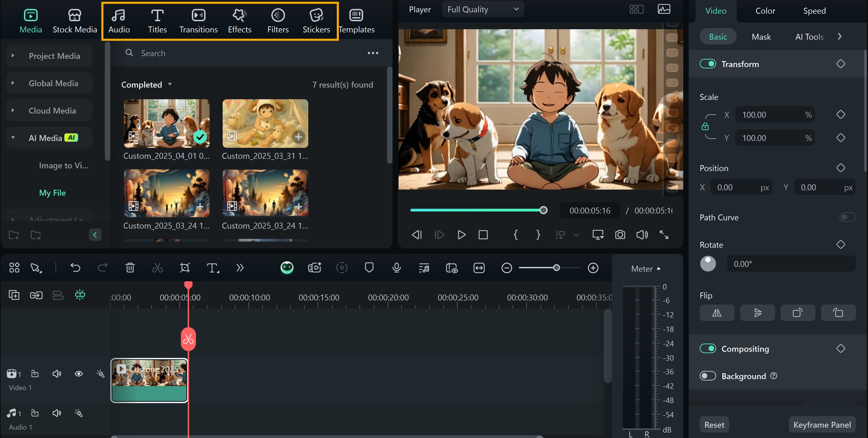Image resolution: width=868 pixels, height=438 pixels.
Task: Click the voiceover microphone icon
Action: [x=397, y=268]
